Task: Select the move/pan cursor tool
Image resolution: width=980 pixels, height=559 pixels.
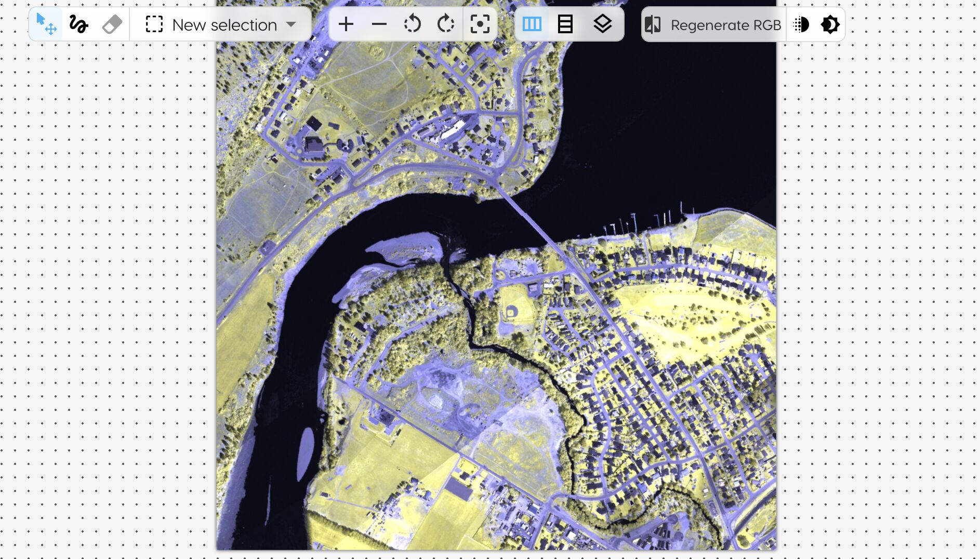Action: (46, 24)
